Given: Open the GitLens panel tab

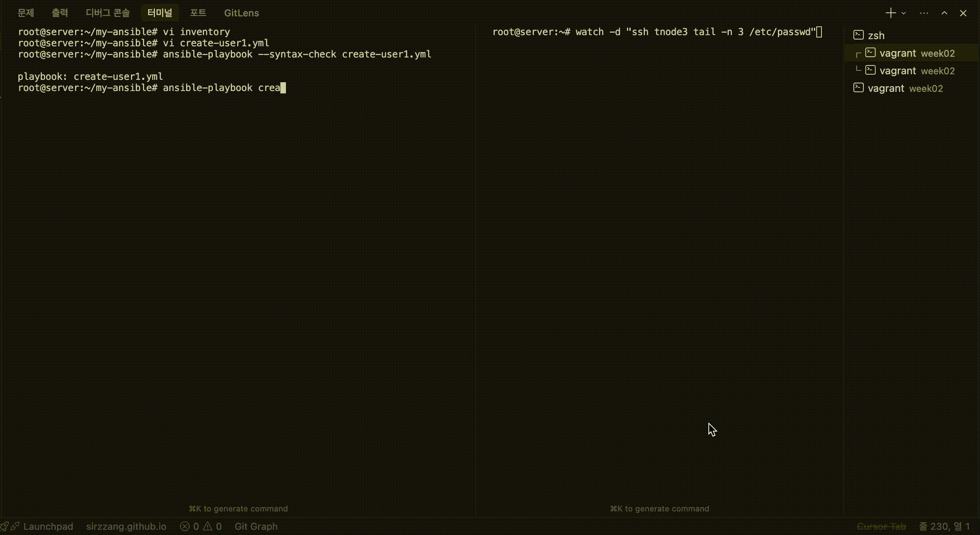Looking at the screenshot, I should 241,12.
